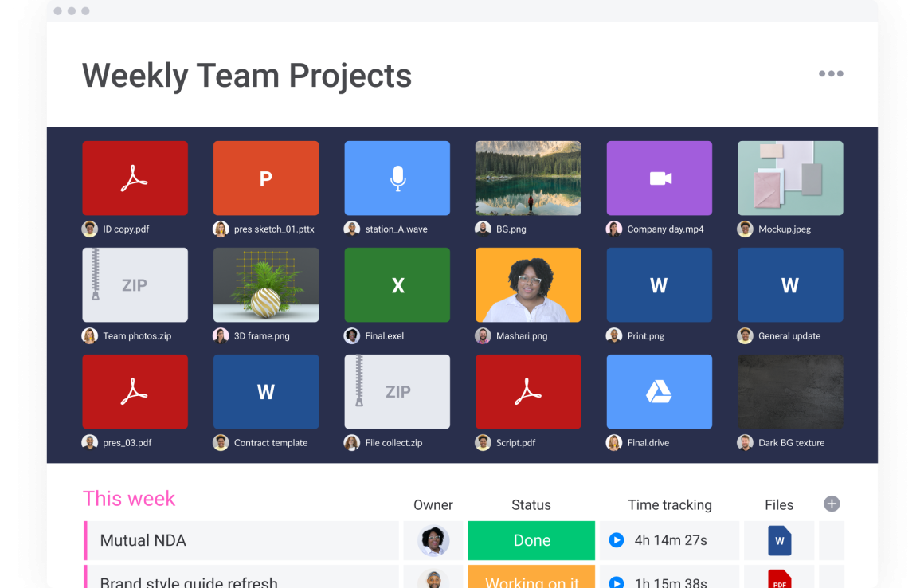
Task: Open the Mockup.jpeg image thumbnail
Action: point(790,178)
